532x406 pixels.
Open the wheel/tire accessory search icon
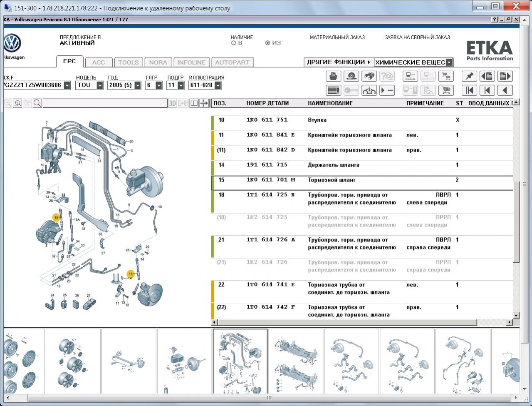[351, 76]
